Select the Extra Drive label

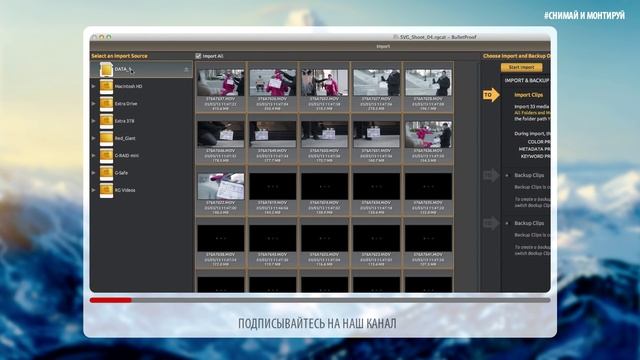(126, 104)
